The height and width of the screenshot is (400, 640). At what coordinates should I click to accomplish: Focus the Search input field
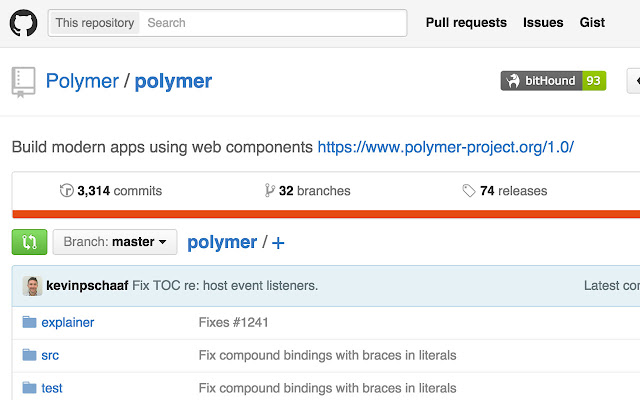(x=273, y=23)
